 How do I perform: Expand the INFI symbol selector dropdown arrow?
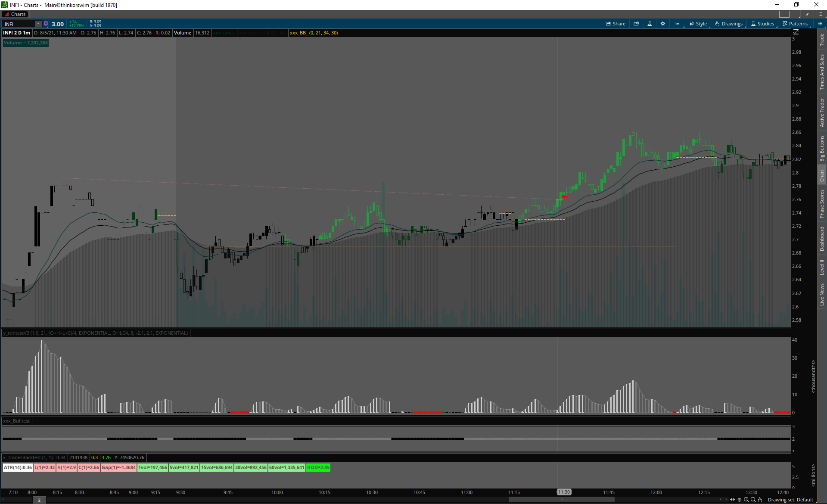pos(38,24)
